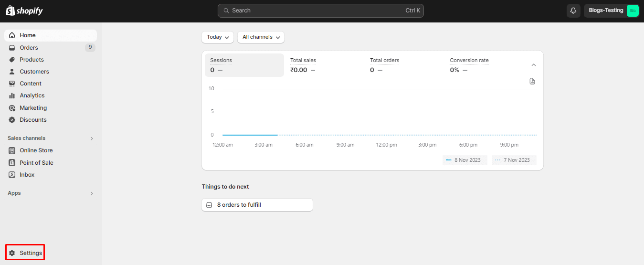644x265 pixels.
Task: Expand the Sales channels section
Action: [92, 138]
